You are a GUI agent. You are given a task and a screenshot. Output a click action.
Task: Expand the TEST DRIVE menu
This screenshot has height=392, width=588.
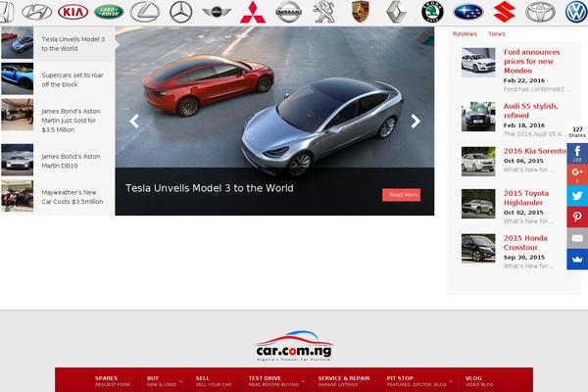click(x=275, y=381)
